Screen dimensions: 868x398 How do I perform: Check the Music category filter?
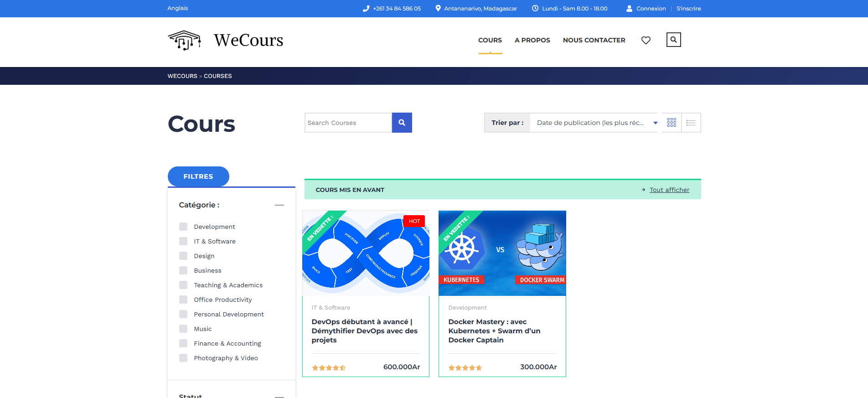(x=183, y=329)
